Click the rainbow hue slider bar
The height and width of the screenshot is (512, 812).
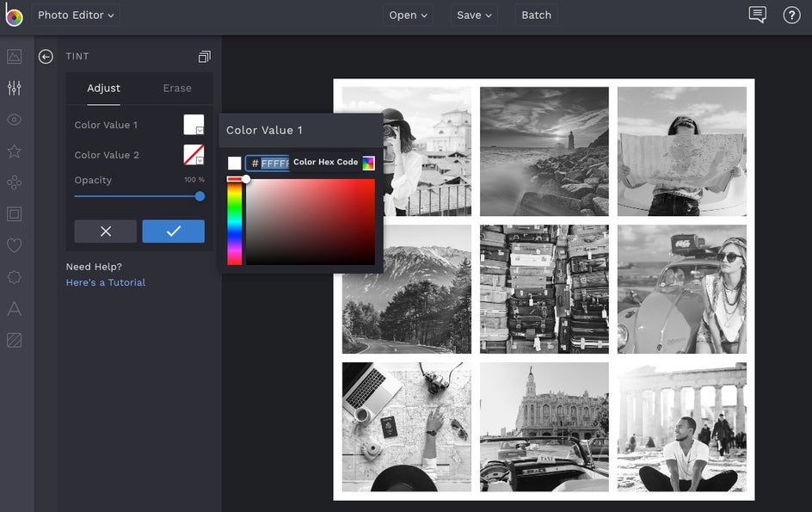[x=235, y=222]
